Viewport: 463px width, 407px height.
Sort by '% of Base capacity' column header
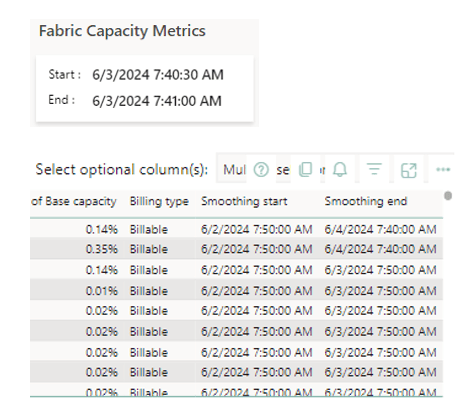74,201
